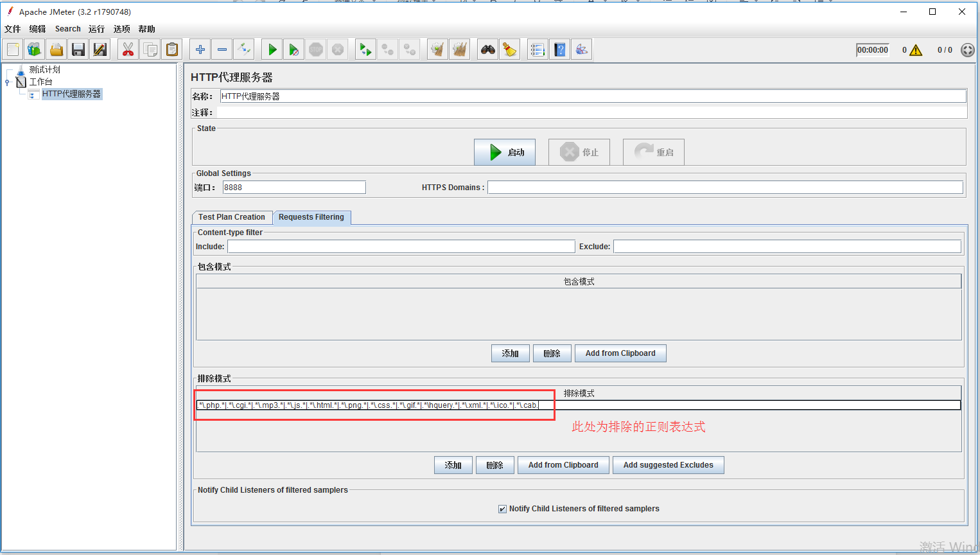The width and height of the screenshot is (980, 555).
Task: Click 添加 under 包含模式 table
Action: click(511, 353)
